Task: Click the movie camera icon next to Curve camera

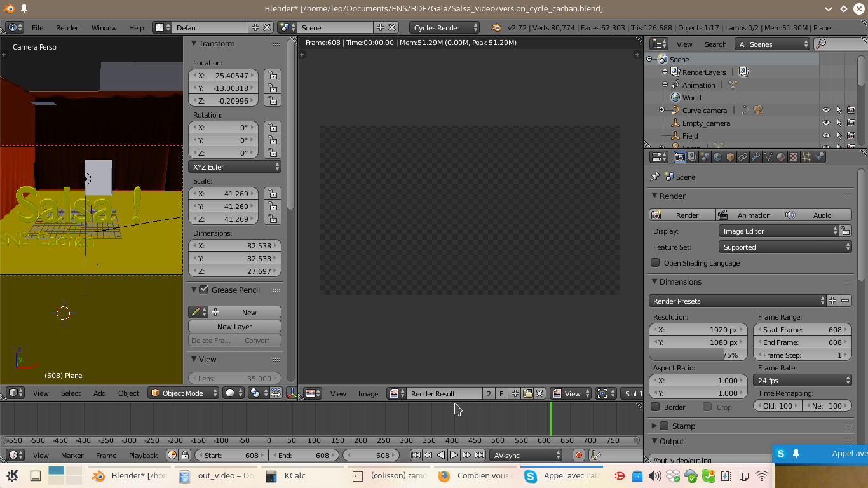Action: (x=758, y=110)
